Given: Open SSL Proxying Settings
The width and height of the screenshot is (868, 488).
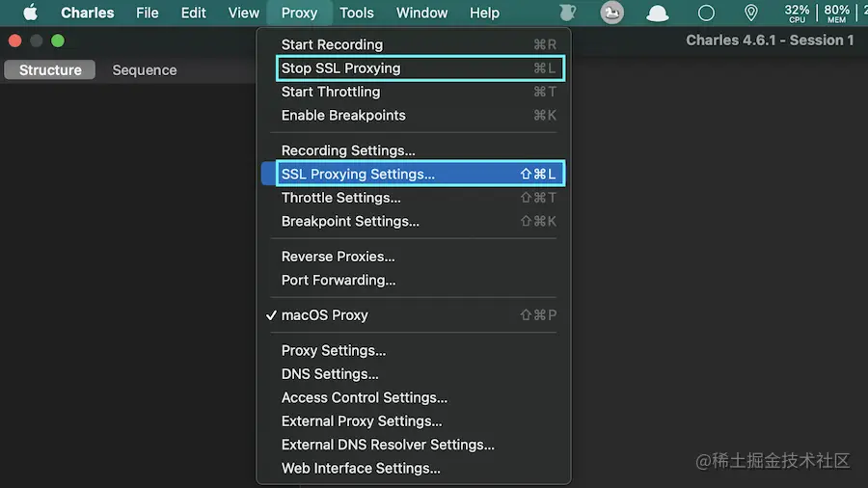Looking at the screenshot, I should [x=413, y=174].
